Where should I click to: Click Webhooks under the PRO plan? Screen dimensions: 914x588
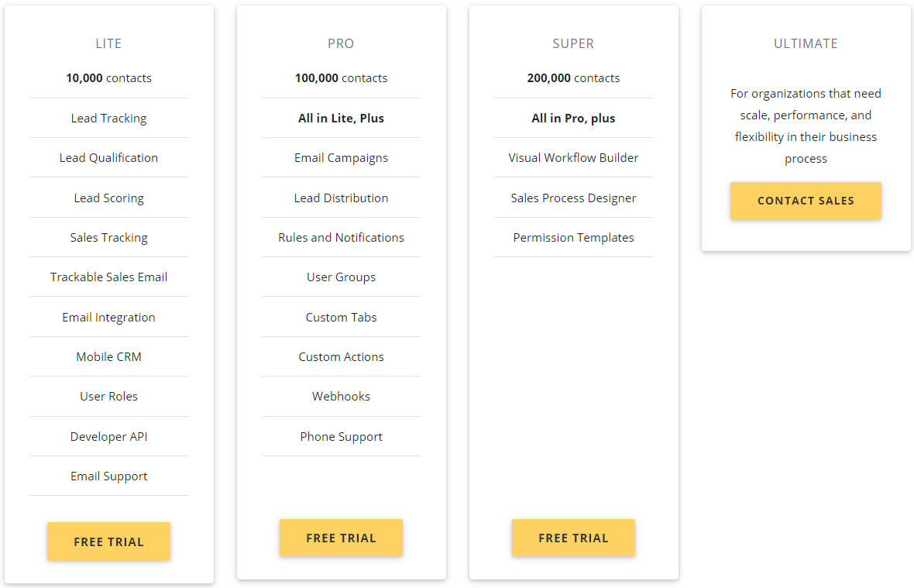coord(341,396)
